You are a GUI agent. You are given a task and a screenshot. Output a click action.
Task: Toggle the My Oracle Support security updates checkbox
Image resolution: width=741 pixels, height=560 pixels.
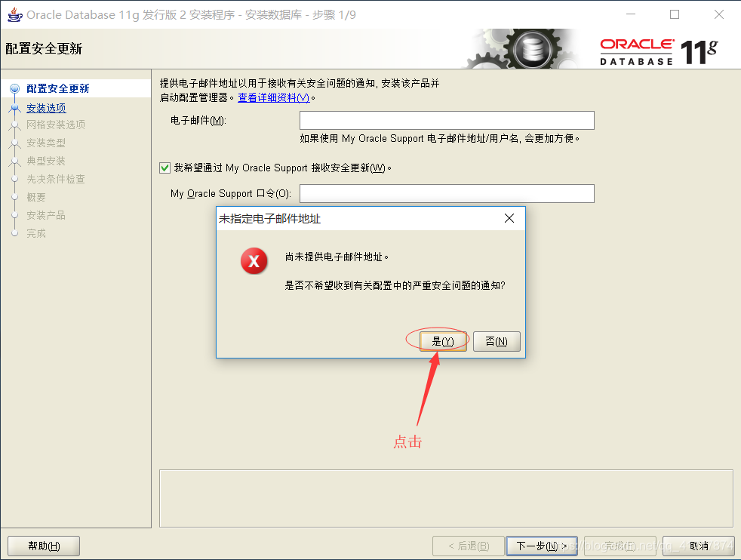pos(165,168)
